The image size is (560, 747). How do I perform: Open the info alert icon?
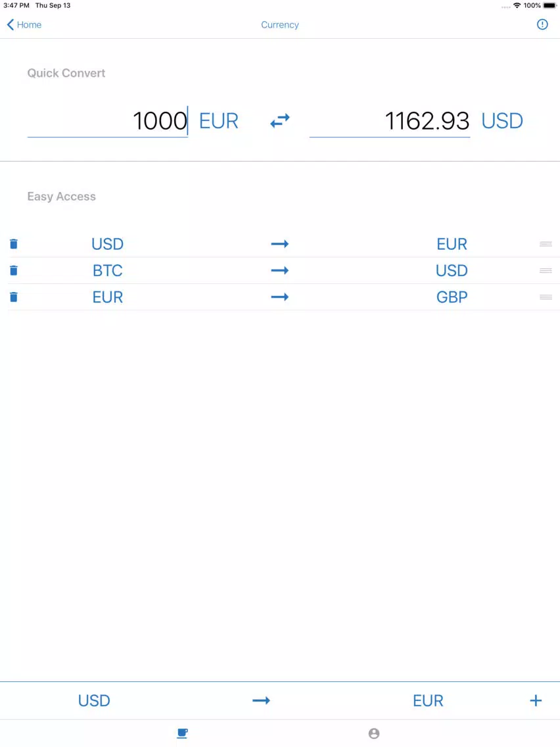(542, 25)
